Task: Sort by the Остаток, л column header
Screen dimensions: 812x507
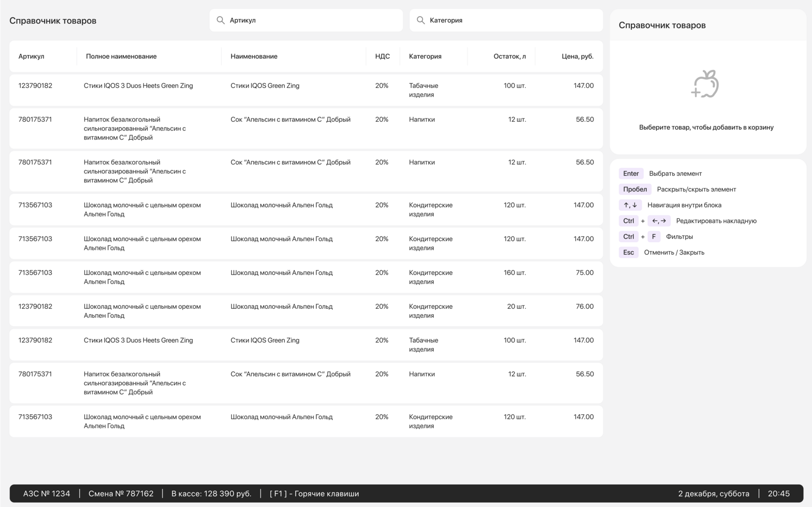Action: 509,57
